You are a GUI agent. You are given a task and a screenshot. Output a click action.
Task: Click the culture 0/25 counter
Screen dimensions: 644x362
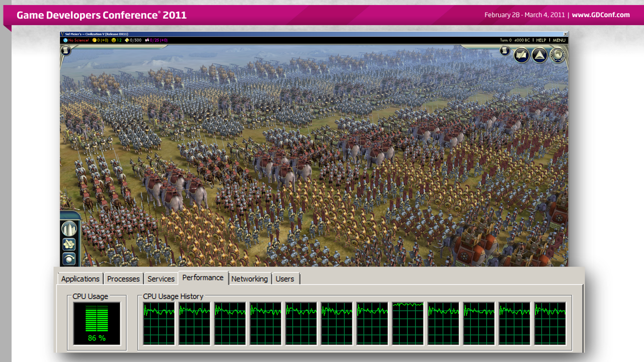[x=156, y=40]
